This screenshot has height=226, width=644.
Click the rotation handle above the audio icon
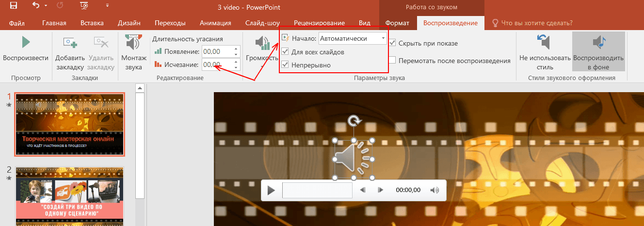[354, 120]
